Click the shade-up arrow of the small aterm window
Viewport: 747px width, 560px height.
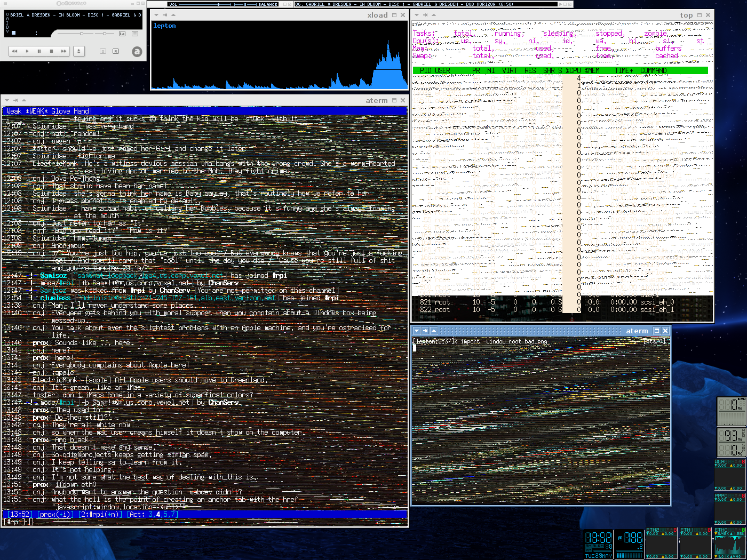pos(434,331)
